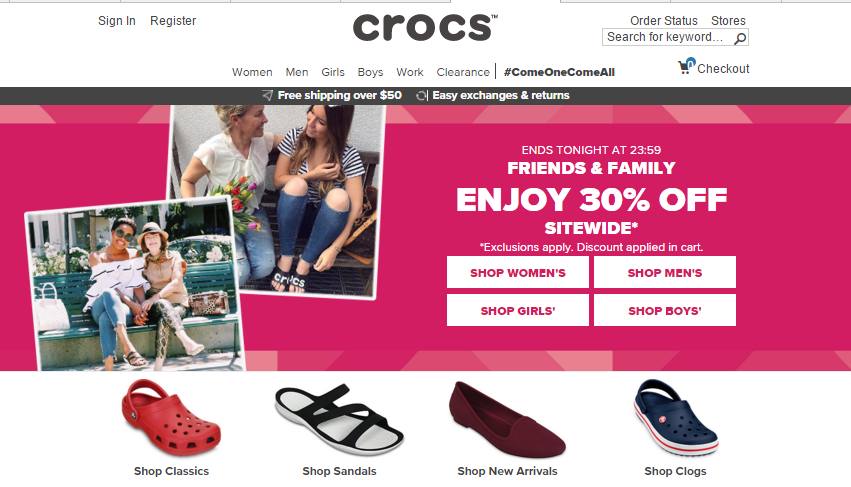
Task: Click the SHOP WOMEN'S button
Action: [518, 273]
